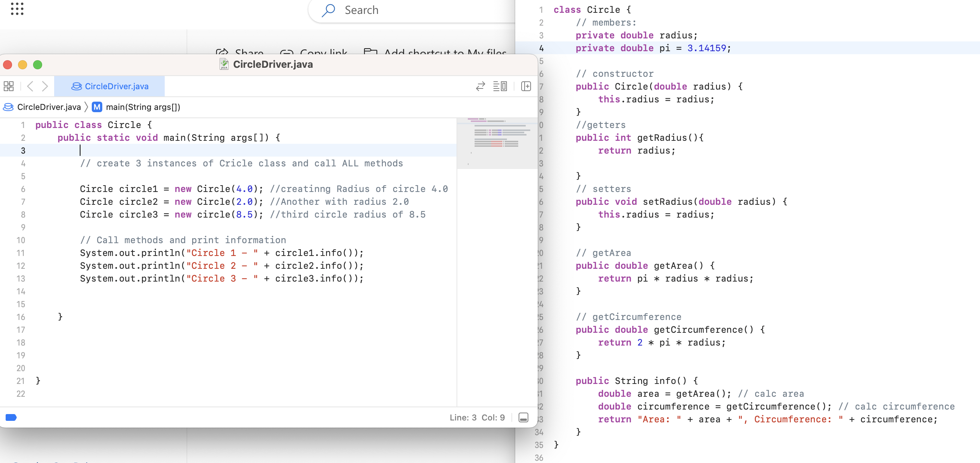The image size is (980, 463).
Task: Click 'private double radius;' in right editor
Action: tap(636, 35)
